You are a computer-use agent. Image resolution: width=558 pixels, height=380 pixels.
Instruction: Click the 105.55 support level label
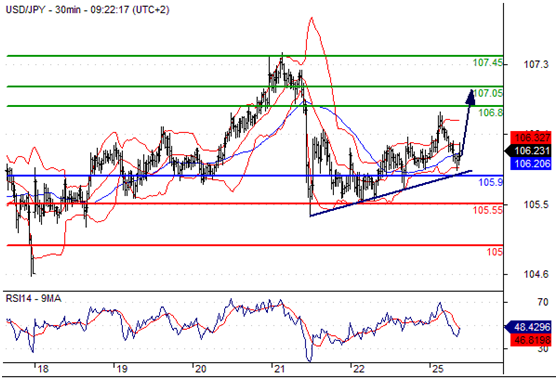[x=488, y=210]
